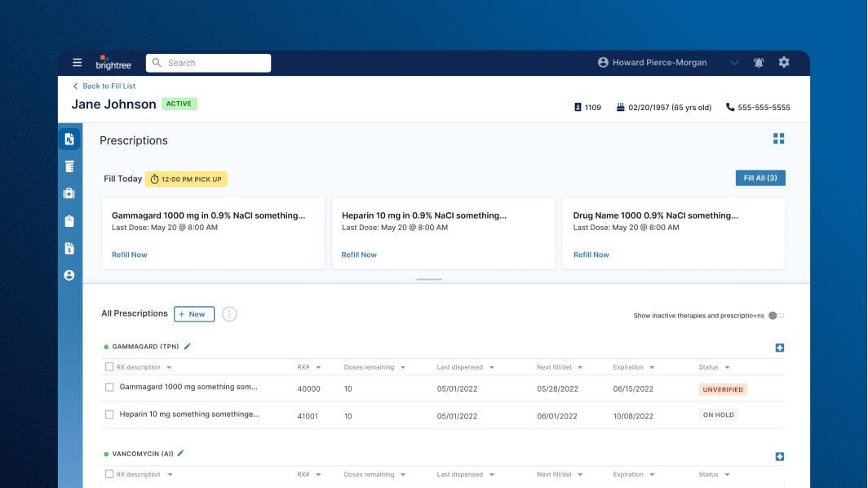
Task: Click Back to Fill List link
Action: pyautogui.click(x=108, y=86)
